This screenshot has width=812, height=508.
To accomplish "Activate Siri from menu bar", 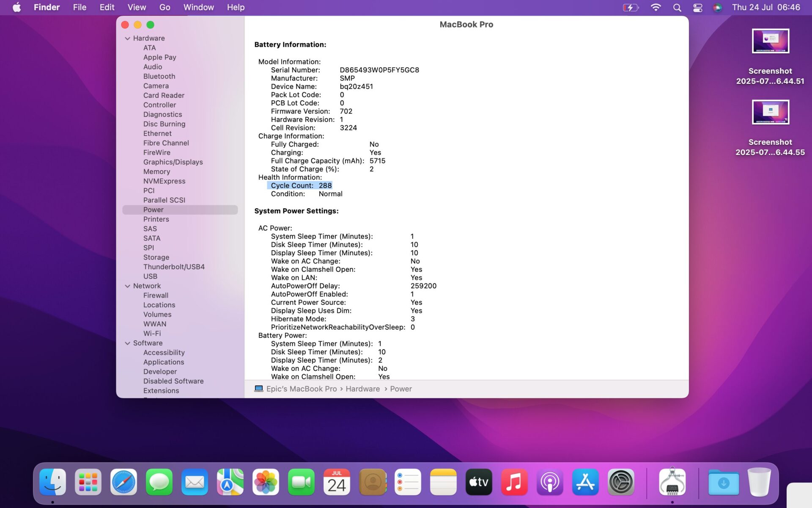I will click(718, 7).
